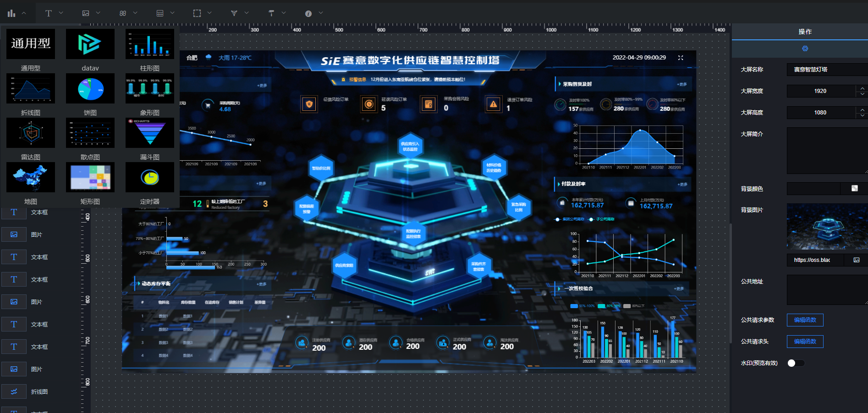Pick the 漏斗图 funnel chart thumbnail
The image size is (868, 413).
pyautogui.click(x=150, y=133)
